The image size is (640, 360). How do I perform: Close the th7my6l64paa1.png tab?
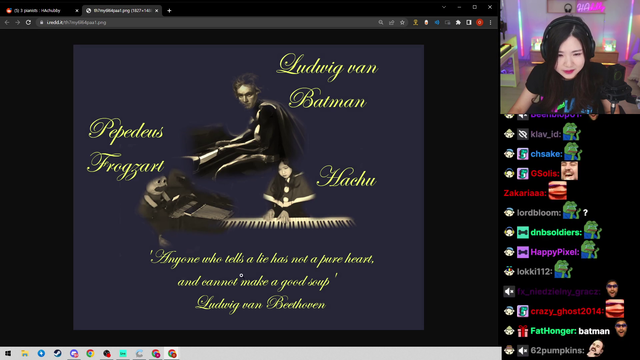pyautogui.click(x=157, y=11)
